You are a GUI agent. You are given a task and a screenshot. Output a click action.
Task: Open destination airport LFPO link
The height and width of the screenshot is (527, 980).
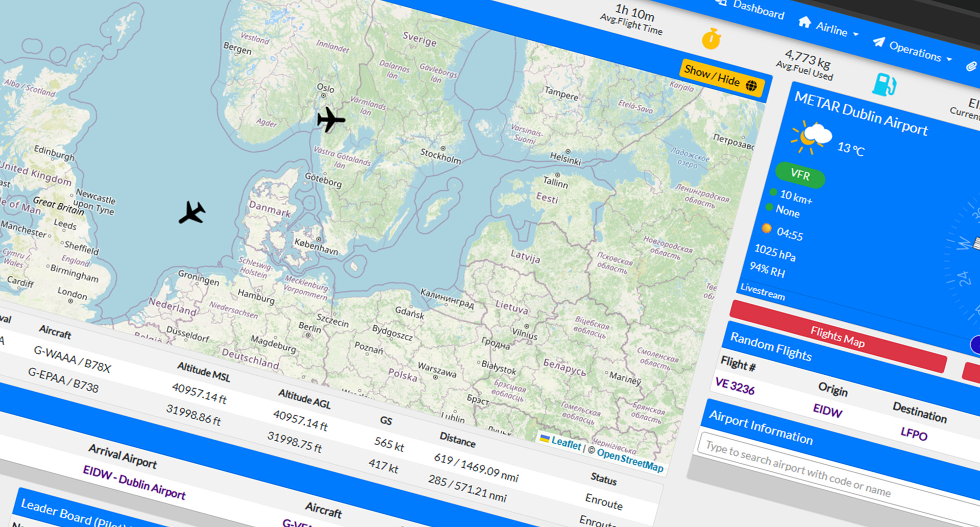[914, 434]
